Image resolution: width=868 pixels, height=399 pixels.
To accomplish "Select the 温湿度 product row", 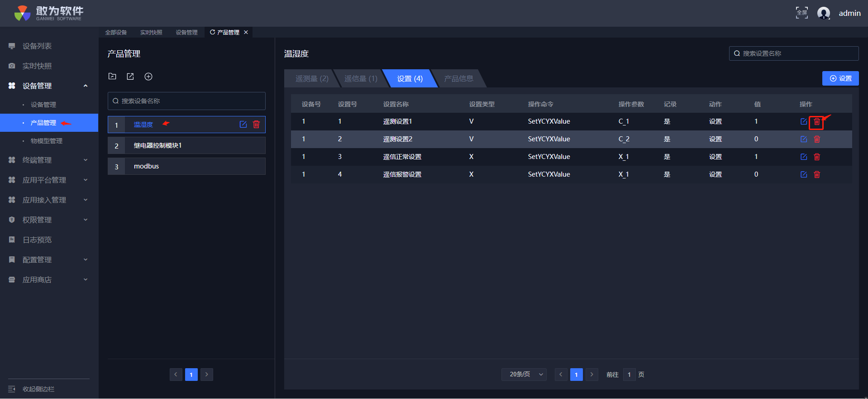I will (x=186, y=125).
